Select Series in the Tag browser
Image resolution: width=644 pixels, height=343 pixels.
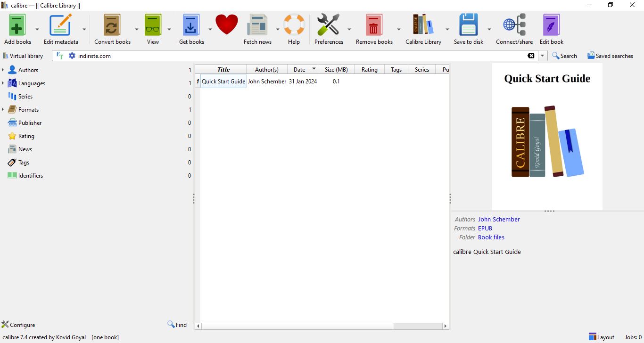25,96
